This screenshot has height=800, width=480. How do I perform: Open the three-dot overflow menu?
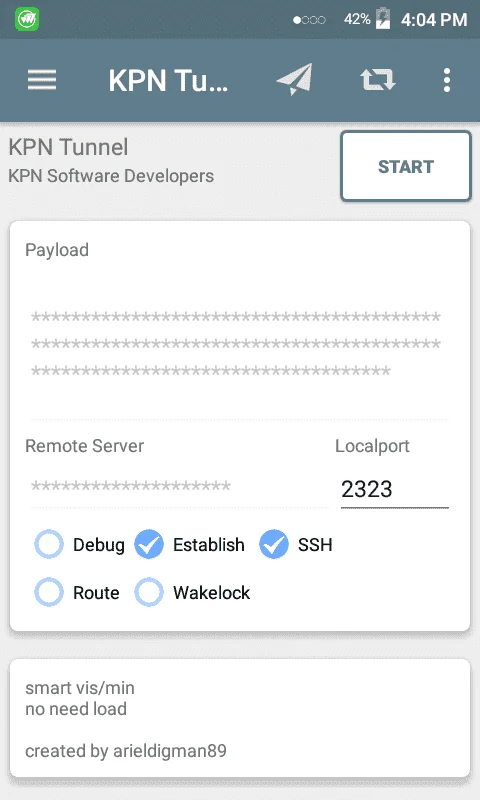click(x=447, y=80)
